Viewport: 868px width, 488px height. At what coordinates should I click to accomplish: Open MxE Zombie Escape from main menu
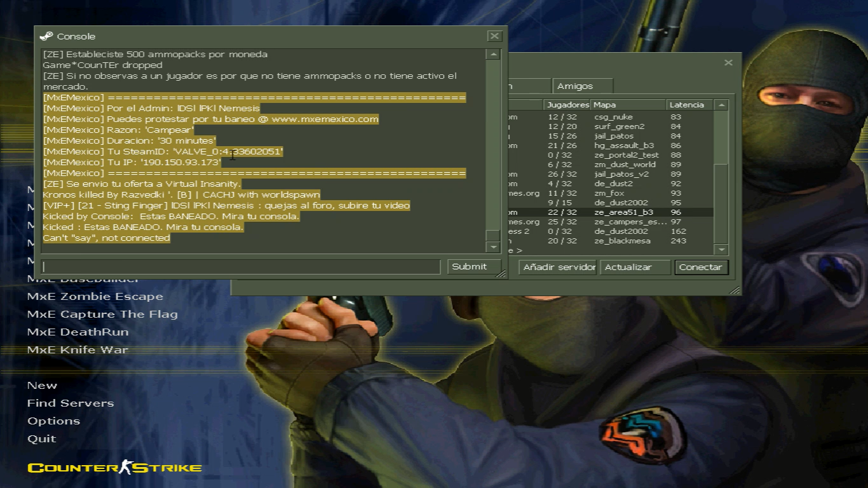click(95, 297)
